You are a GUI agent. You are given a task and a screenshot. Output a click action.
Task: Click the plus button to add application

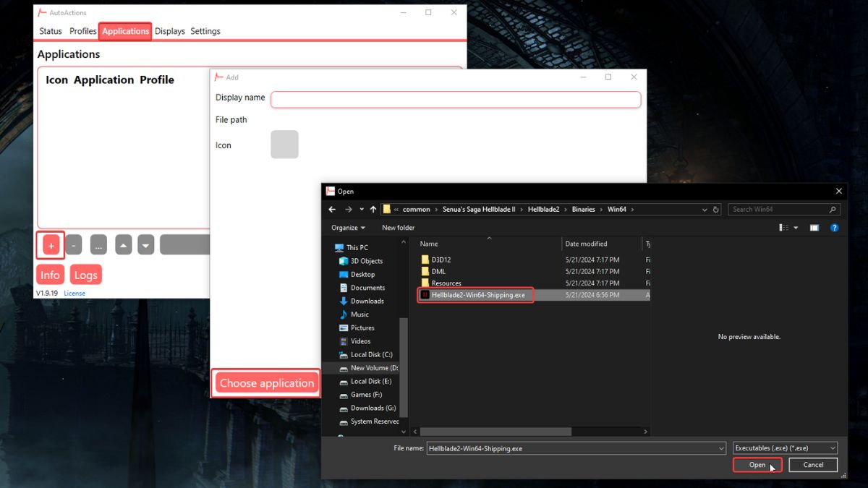[x=51, y=246]
